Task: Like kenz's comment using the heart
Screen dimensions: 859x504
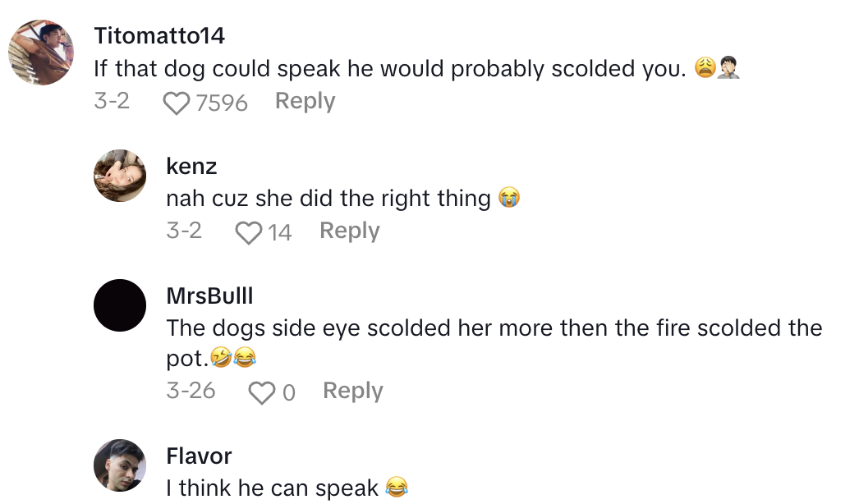Action: point(248,232)
